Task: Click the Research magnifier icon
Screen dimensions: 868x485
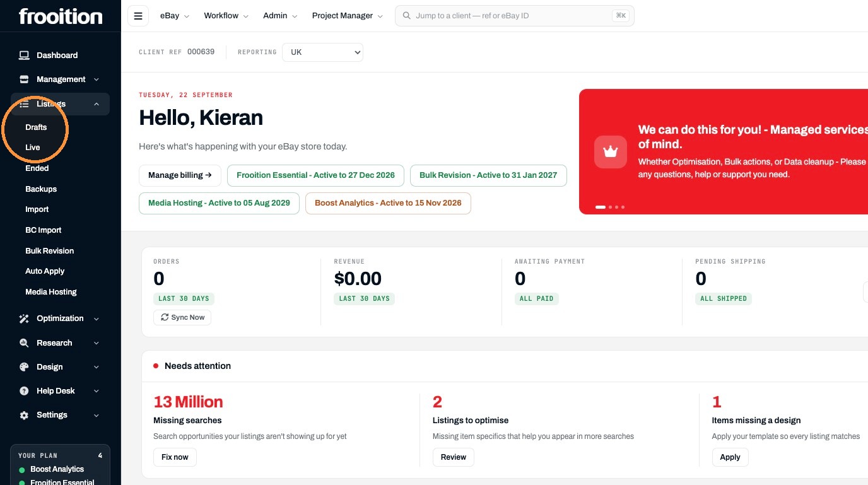Action: [24, 343]
